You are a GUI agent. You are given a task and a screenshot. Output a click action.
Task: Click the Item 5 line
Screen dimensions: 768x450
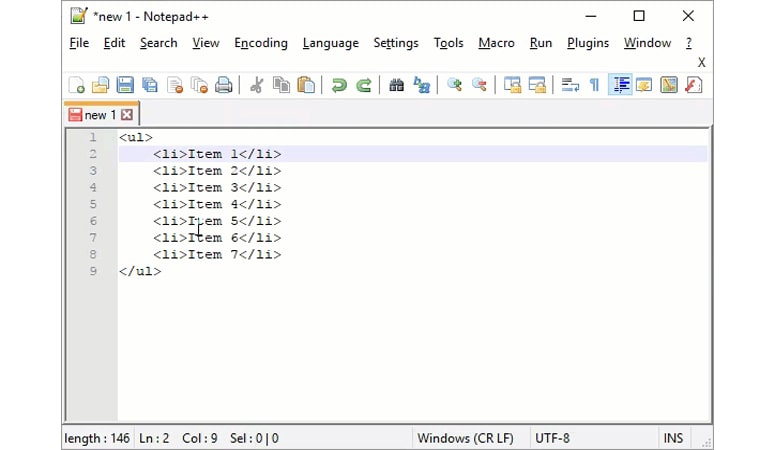click(217, 221)
